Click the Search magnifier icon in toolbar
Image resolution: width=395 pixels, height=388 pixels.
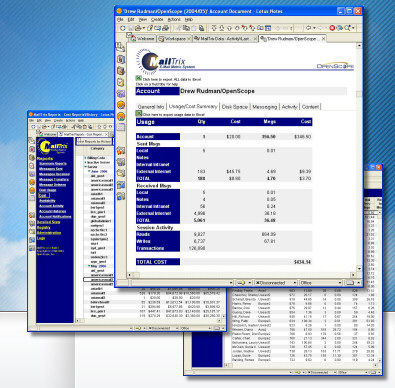(347, 28)
